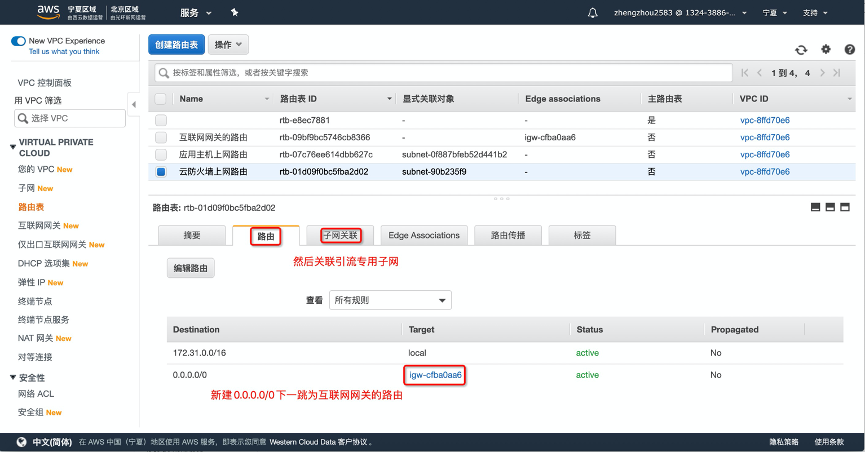
Task: Collapse the left navigation pane arrow
Action: [134, 104]
